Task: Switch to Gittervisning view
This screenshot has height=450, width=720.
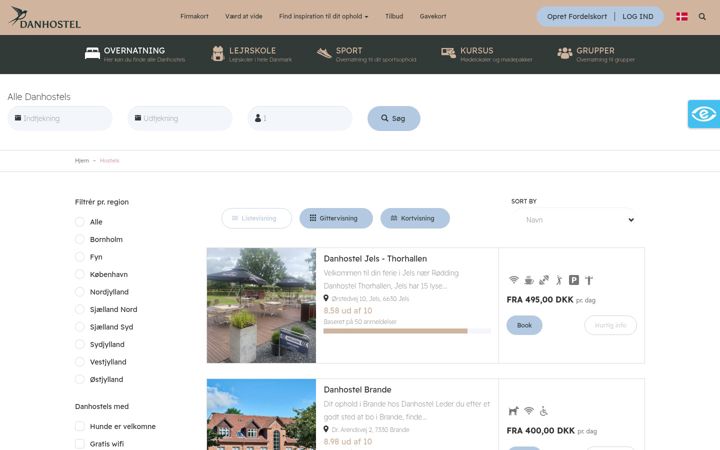Action: click(336, 218)
